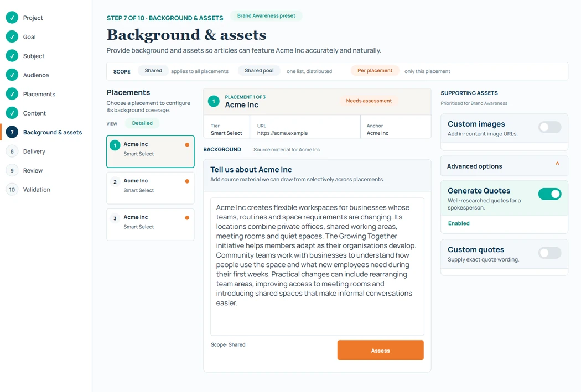Click the green number 1 badge in placement header

(214, 101)
